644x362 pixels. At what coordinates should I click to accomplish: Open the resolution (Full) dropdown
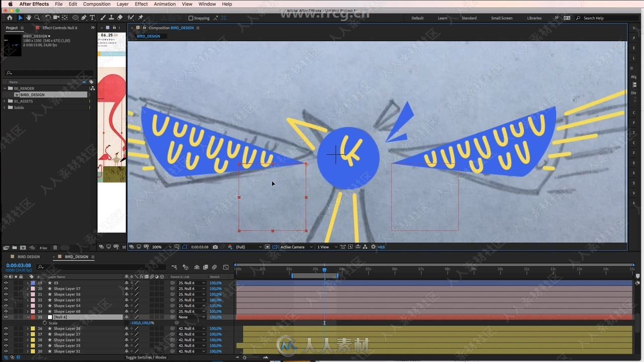[x=249, y=247]
